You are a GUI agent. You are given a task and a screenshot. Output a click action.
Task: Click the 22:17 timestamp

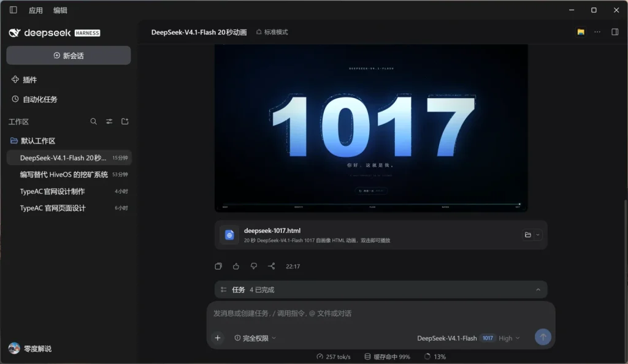tap(293, 267)
